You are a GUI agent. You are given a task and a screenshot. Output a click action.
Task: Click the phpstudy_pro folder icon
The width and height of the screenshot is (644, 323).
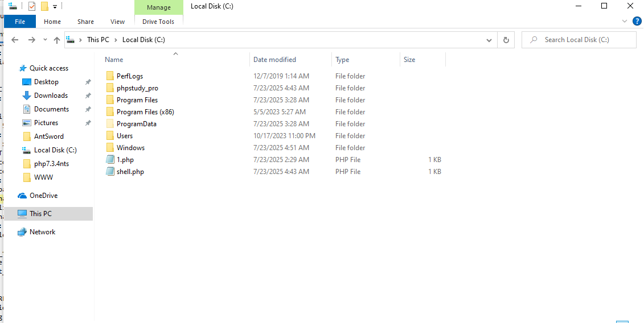[x=110, y=88]
